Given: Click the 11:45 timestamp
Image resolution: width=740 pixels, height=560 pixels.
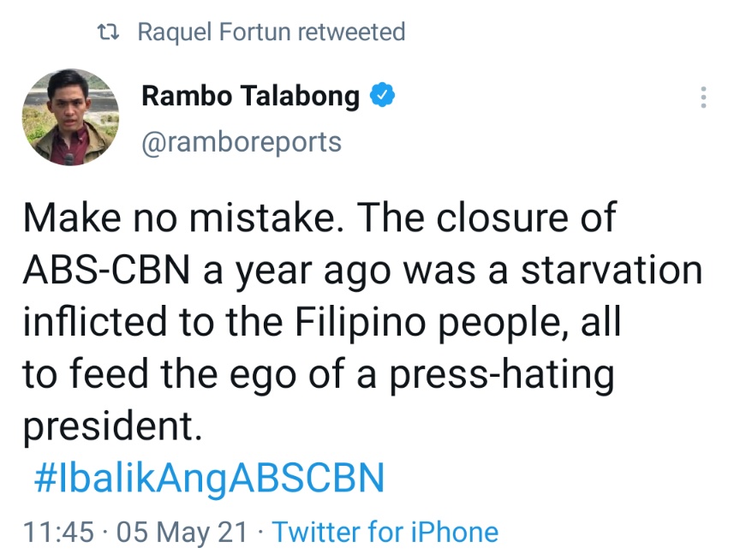Looking at the screenshot, I should [58, 532].
